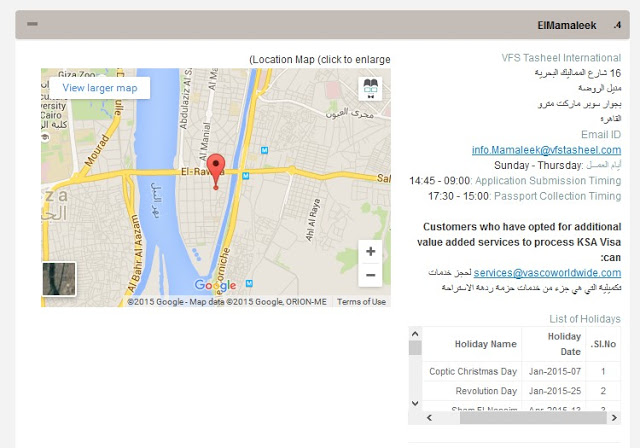Viewport: 640px width, 448px height.
Task: Click Holiday Date column header
Action: 553,344
